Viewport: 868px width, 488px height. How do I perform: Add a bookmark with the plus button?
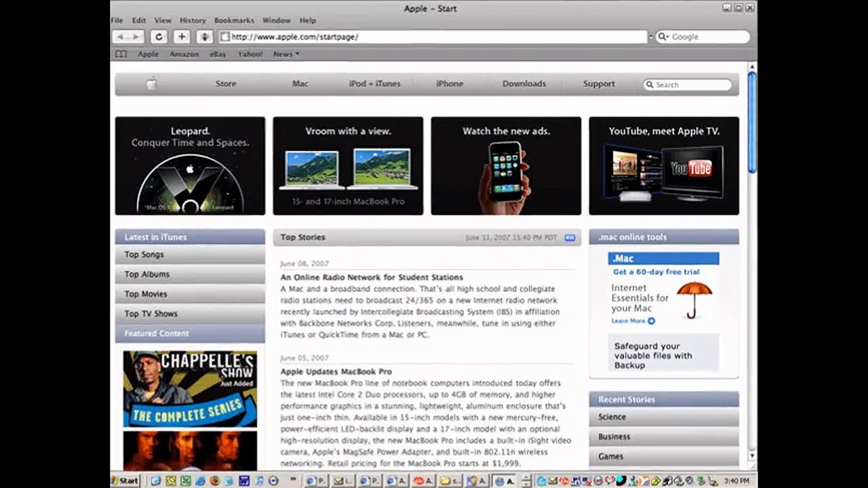pos(182,37)
